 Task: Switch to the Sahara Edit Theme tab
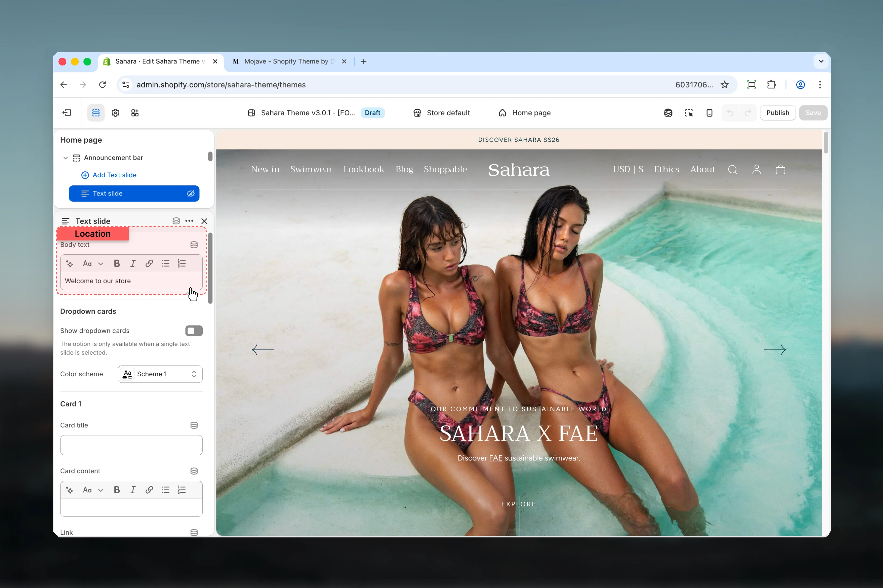click(160, 62)
